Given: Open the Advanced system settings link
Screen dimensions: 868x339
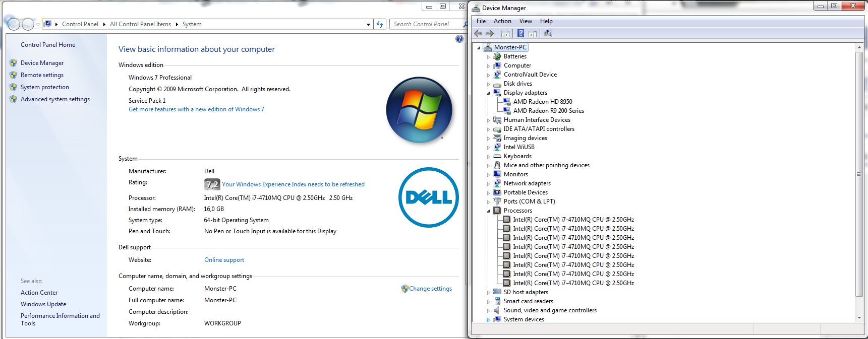Looking at the screenshot, I should (55, 99).
